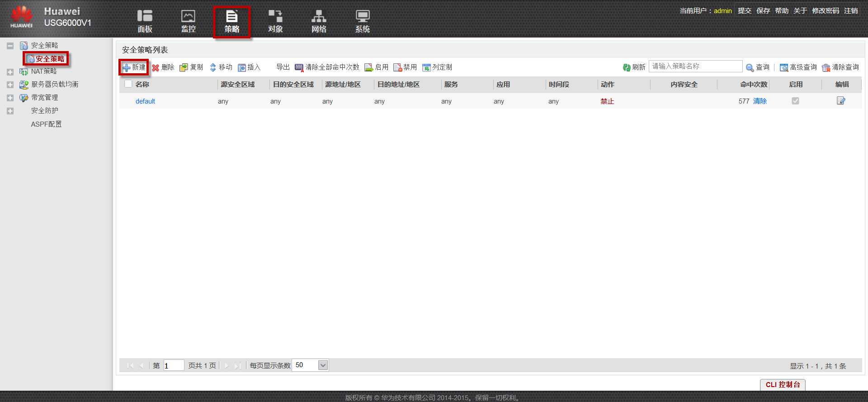Select 服务器负载均衡 in the sidebar
Screen dimensions: 868x402
pyautogui.click(x=55, y=84)
